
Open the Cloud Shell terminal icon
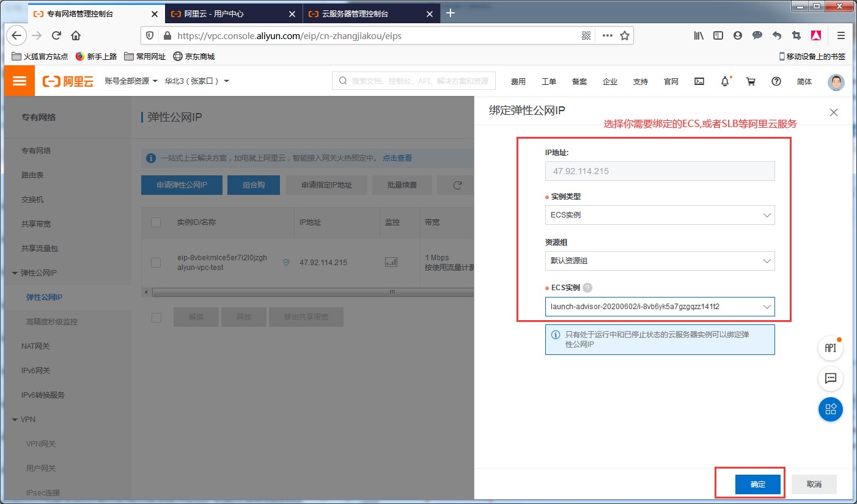[x=699, y=81]
